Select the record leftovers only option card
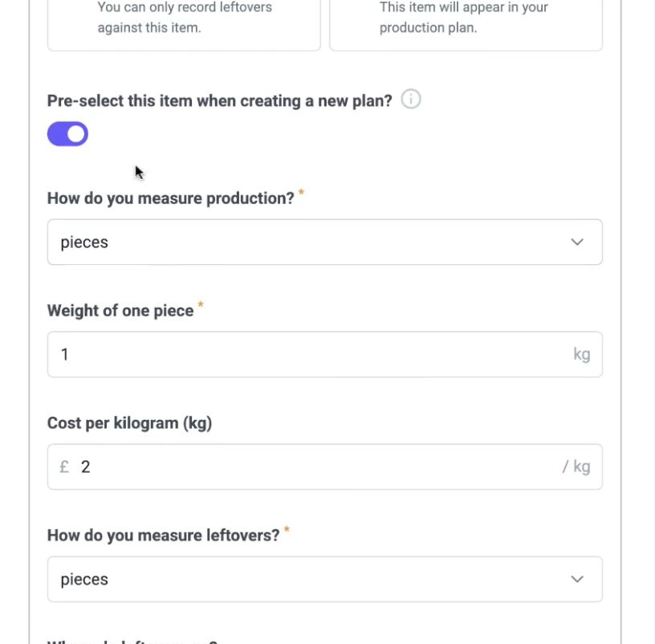Image resolution: width=655 pixels, height=644 pixels. click(x=184, y=25)
